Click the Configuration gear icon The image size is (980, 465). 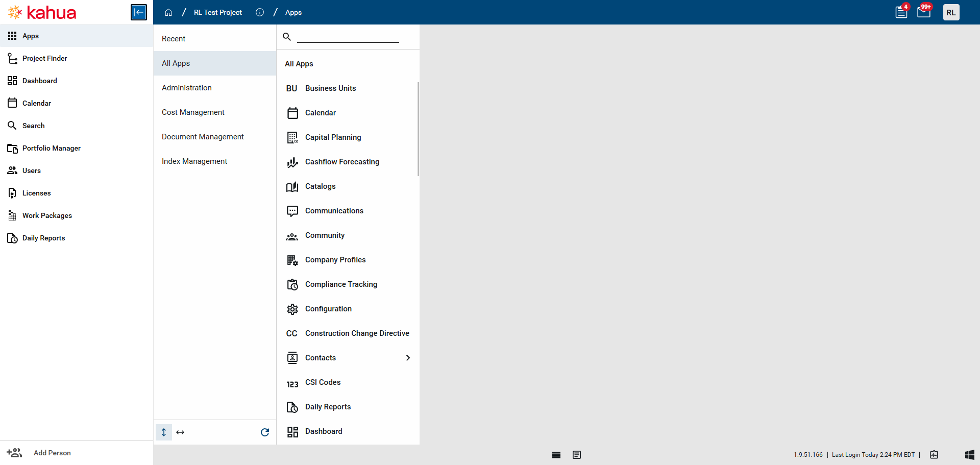(292, 309)
